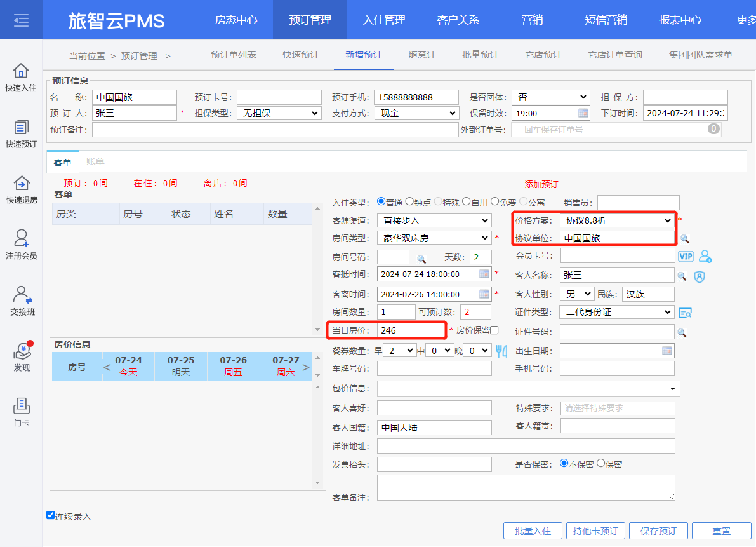Select 保密 radio option
The height and width of the screenshot is (547, 756).
(x=600, y=463)
